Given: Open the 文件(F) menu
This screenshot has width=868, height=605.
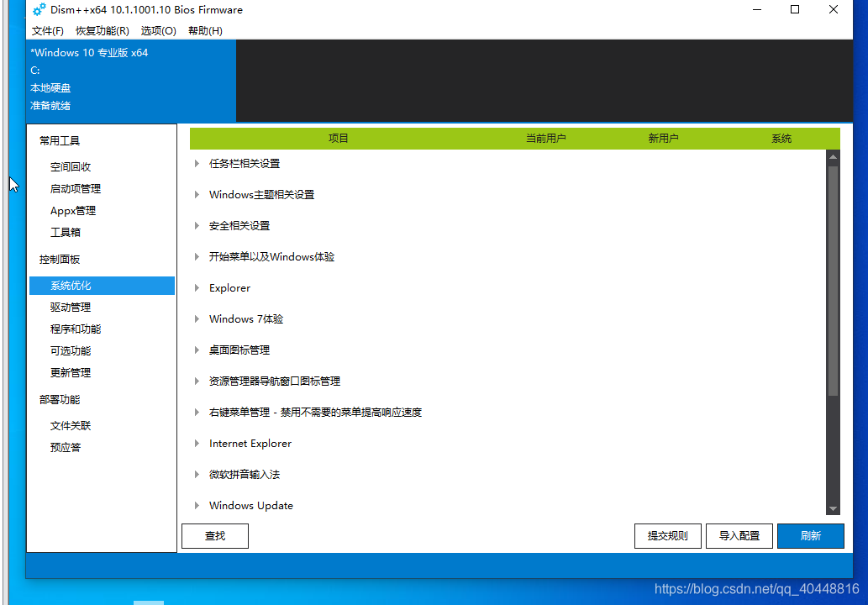Looking at the screenshot, I should (x=48, y=31).
